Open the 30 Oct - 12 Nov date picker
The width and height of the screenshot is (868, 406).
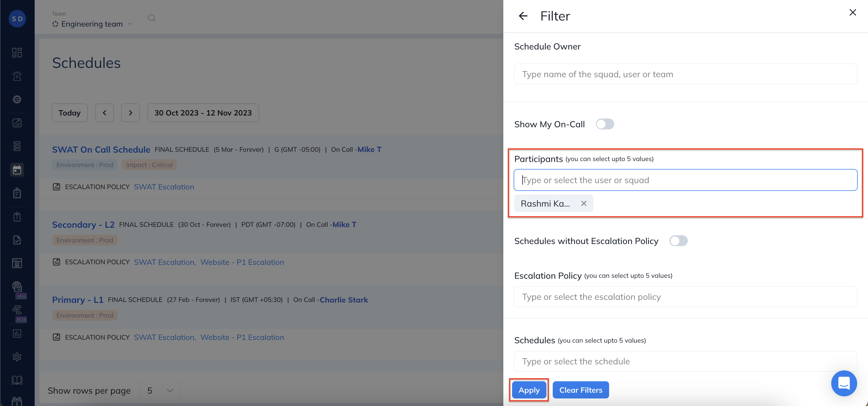(203, 113)
